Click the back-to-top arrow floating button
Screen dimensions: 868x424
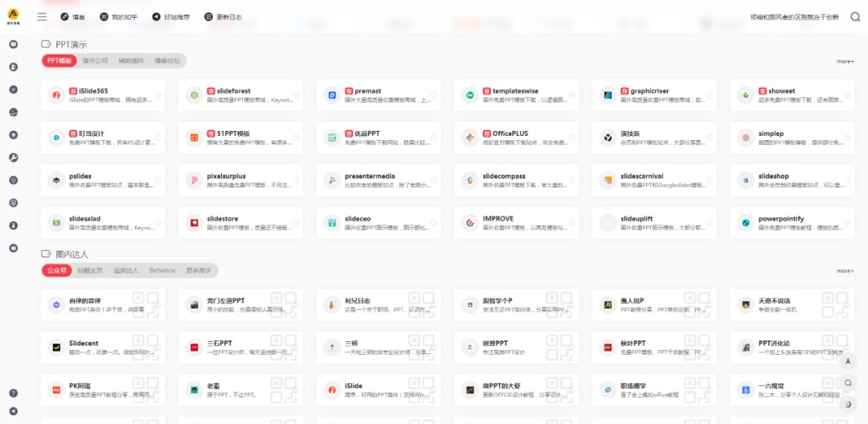pyautogui.click(x=848, y=361)
